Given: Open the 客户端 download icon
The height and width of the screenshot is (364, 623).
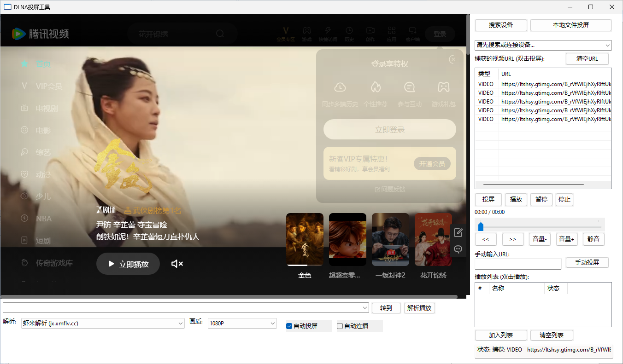Looking at the screenshot, I should 412,31.
